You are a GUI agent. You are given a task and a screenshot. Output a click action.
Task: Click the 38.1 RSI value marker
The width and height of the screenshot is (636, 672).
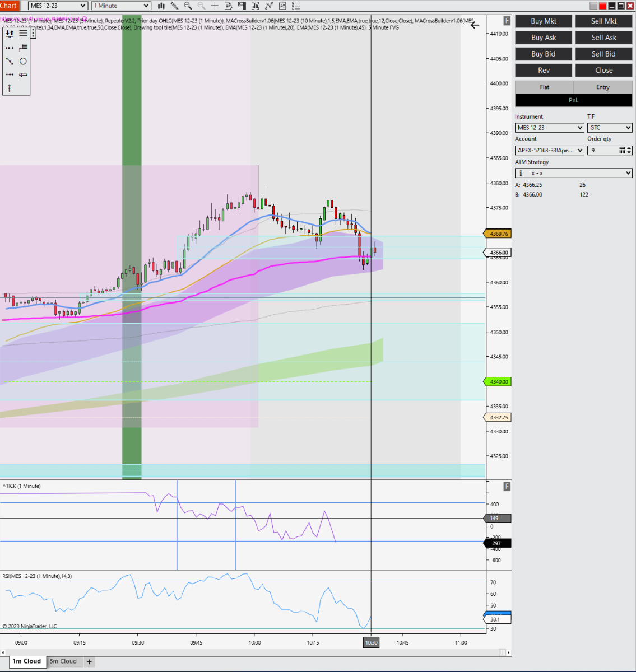(498, 619)
